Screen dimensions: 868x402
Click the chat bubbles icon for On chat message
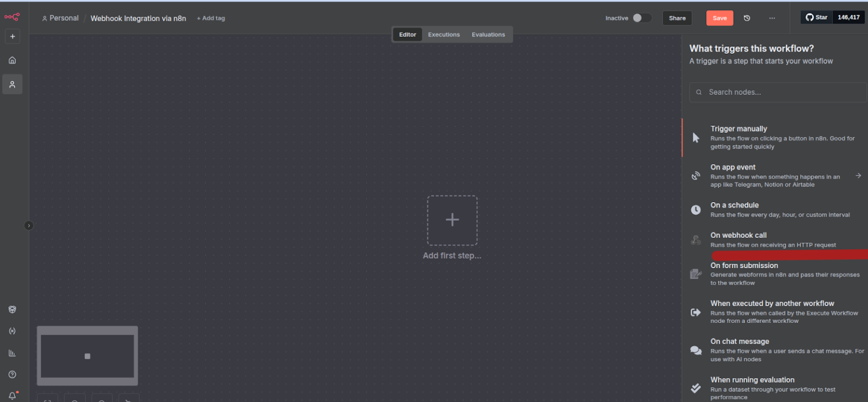click(x=696, y=351)
